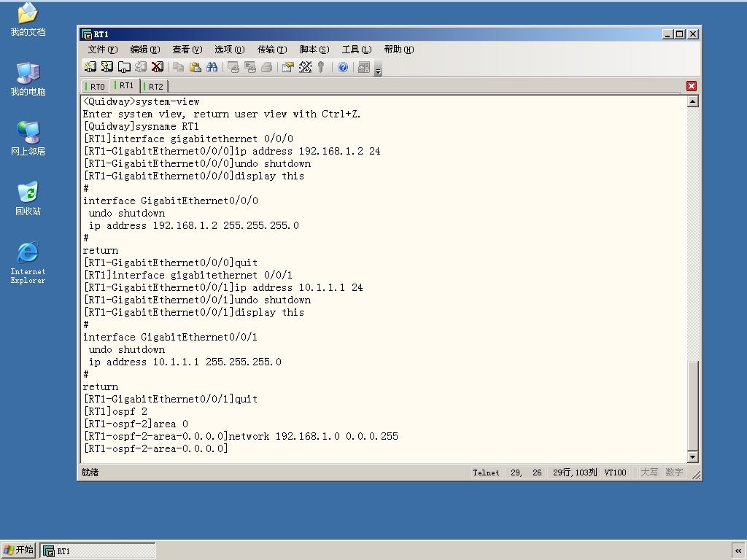Click the terminal prompt line [RT1-ospf-2-area-0.0.0.0]
747x560 pixels.
pos(155,448)
